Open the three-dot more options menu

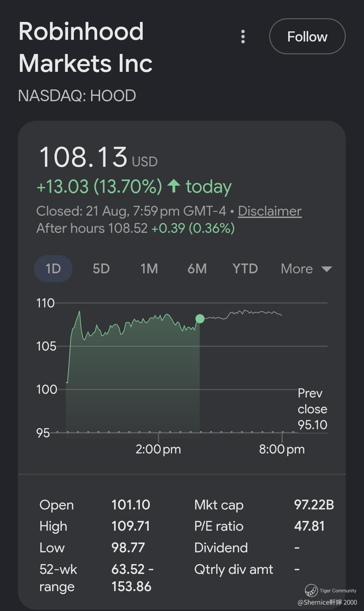243,36
